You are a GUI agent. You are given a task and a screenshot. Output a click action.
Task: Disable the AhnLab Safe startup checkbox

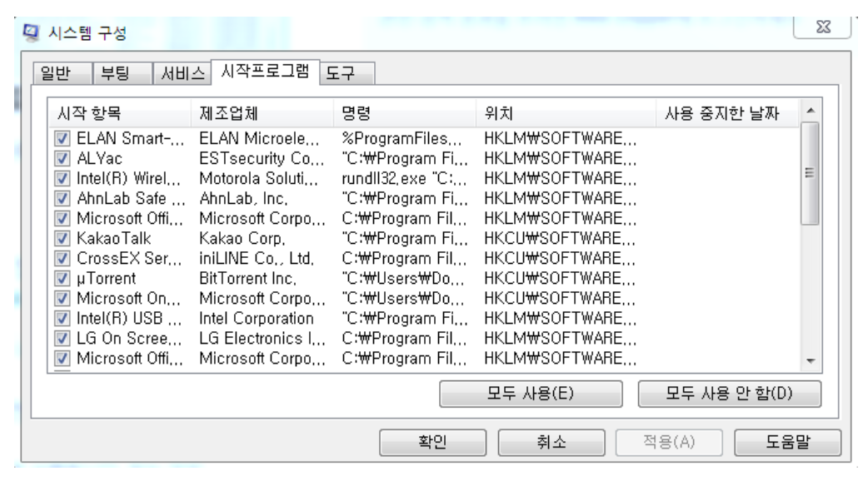click(62, 199)
